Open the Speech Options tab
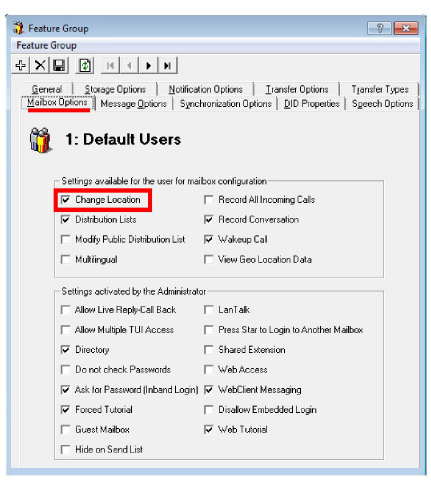 click(382, 104)
